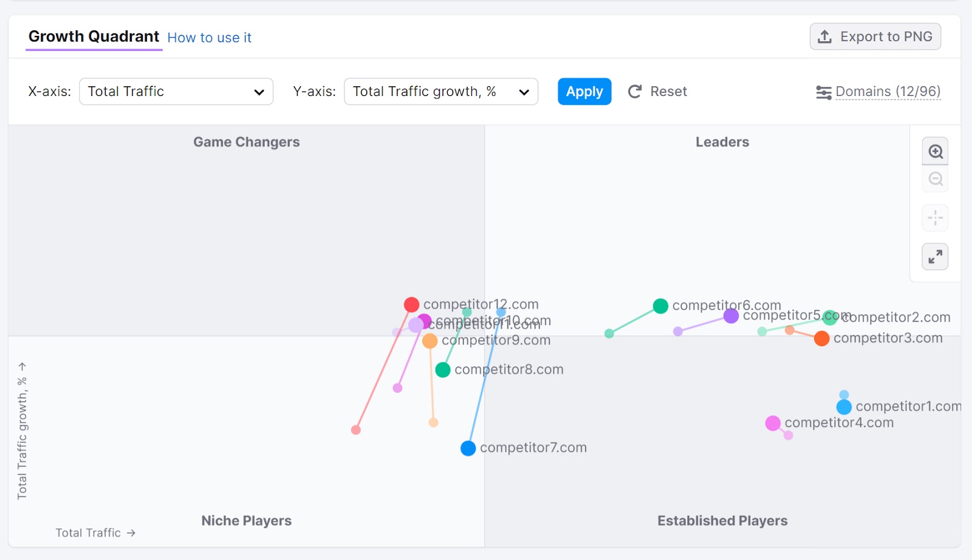972x560 pixels.
Task: Select the competitor12.com red bubble
Action: [x=412, y=304]
